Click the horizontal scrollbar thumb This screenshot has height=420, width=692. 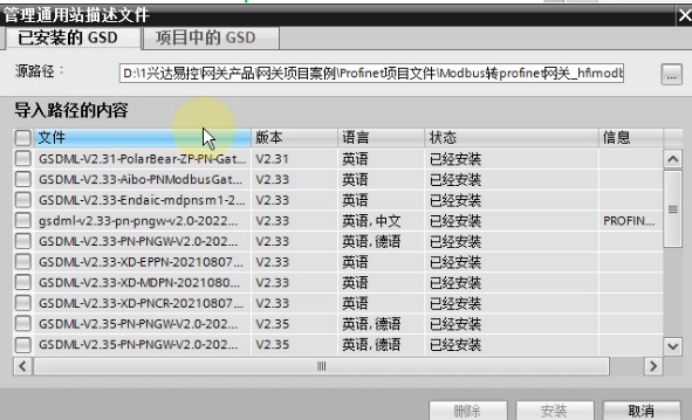coord(321,366)
